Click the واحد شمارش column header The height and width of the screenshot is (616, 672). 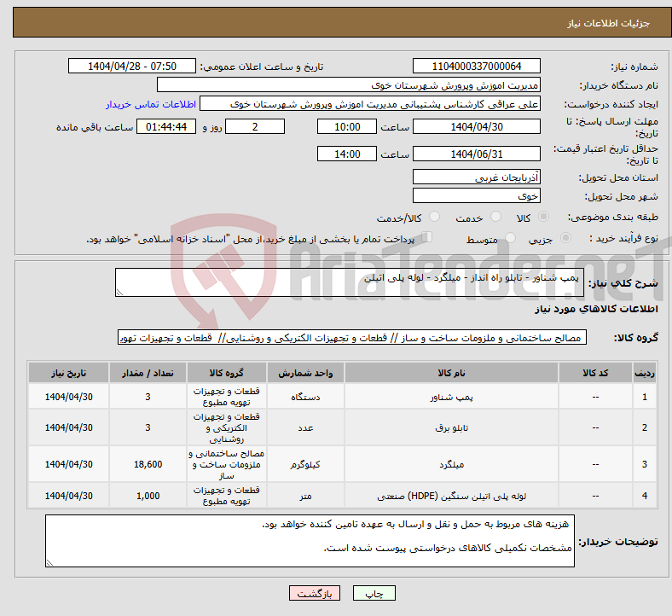coord(305,373)
